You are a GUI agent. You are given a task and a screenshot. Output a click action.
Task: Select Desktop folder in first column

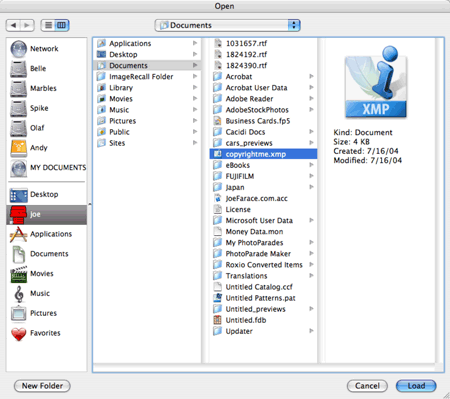[x=147, y=54]
